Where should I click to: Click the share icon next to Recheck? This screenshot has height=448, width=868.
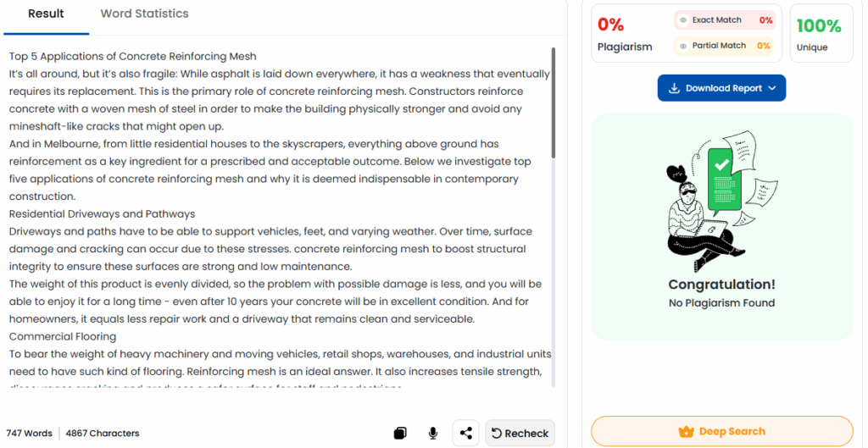pyautogui.click(x=465, y=434)
